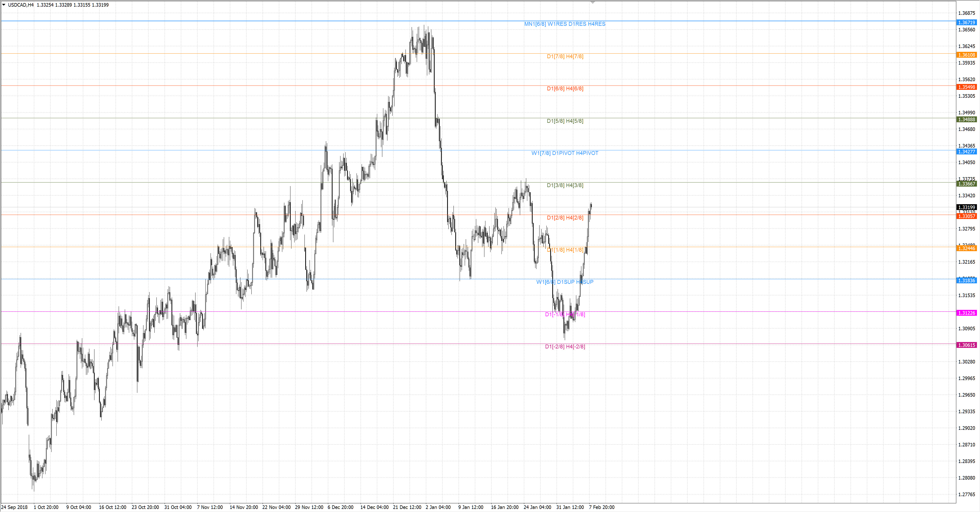Image resolution: width=980 pixels, height=512 pixels.
Task: Select the D1[6/8] H4[6/8] line label
Action: pos(565,89)
